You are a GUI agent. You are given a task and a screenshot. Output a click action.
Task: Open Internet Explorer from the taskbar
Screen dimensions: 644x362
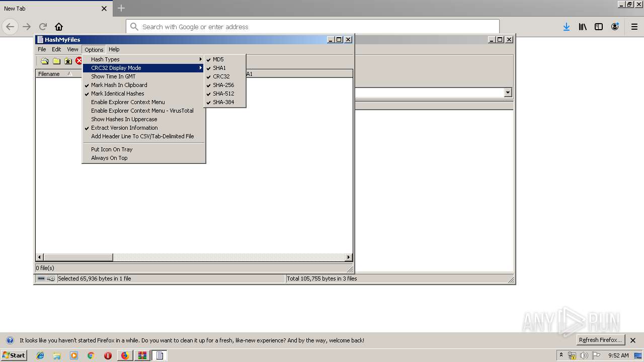tap(40, 355)
